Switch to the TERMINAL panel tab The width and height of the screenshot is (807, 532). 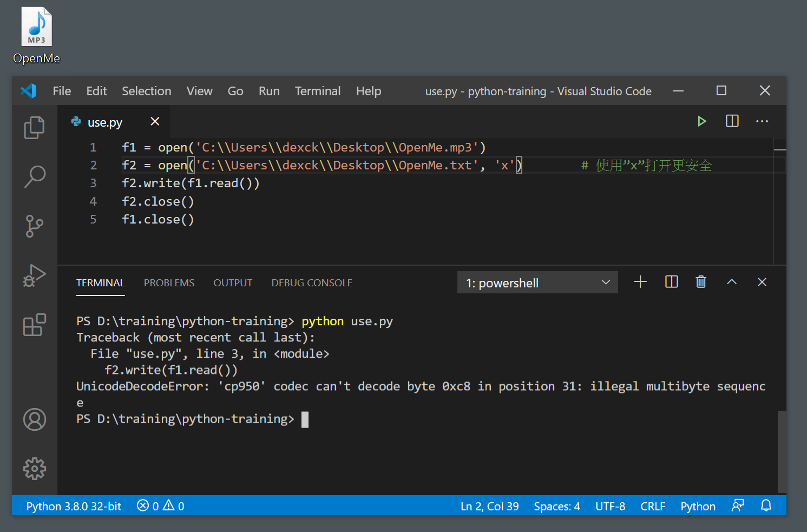coord(100,283)
